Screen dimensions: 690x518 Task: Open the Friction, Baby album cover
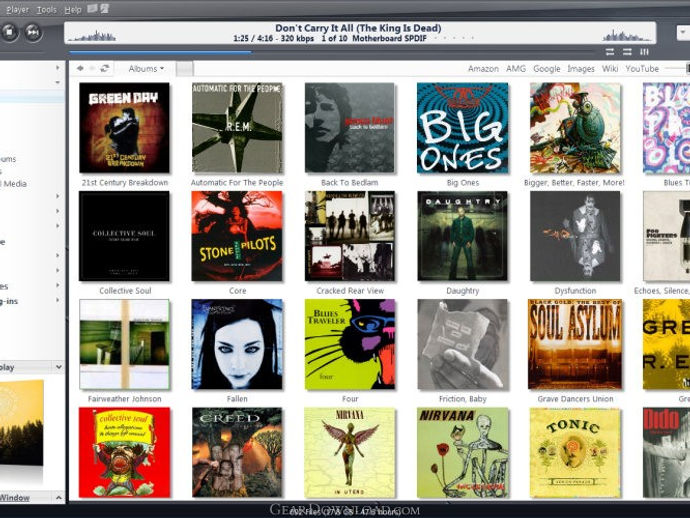tap(462, 344)
